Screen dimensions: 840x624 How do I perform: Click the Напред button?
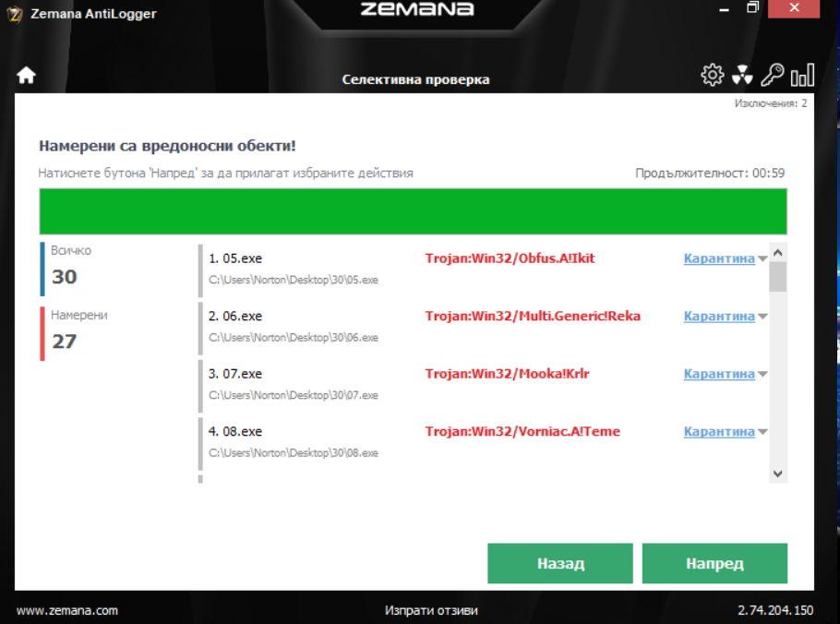pyautogui.click(x=714, y=563)
